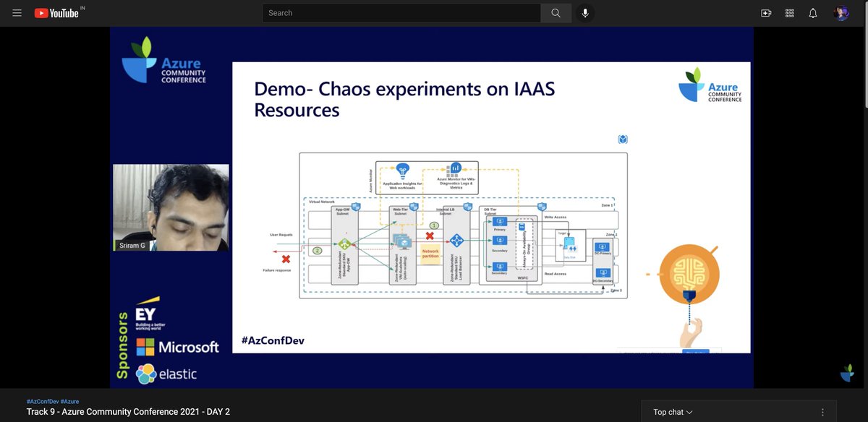
Task: Click the Track 9 Azure Community Conference title
Action: pyautogui.click(x=128, y=412)
